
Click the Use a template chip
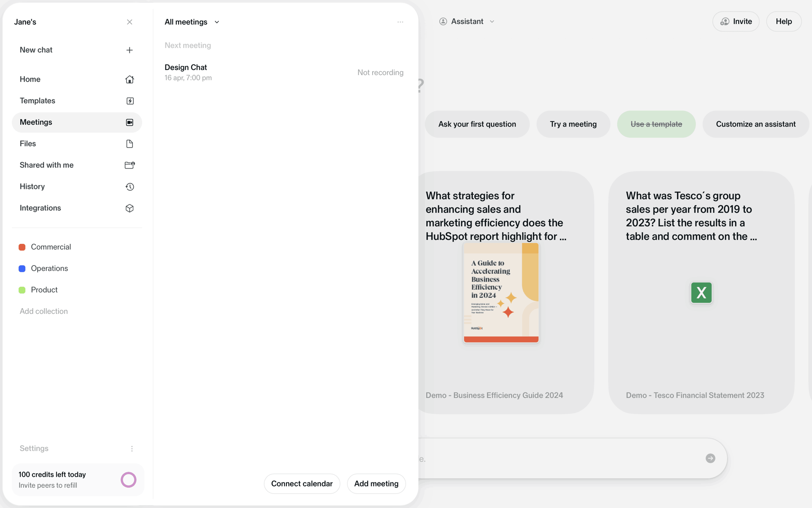(x=656, y=124)
